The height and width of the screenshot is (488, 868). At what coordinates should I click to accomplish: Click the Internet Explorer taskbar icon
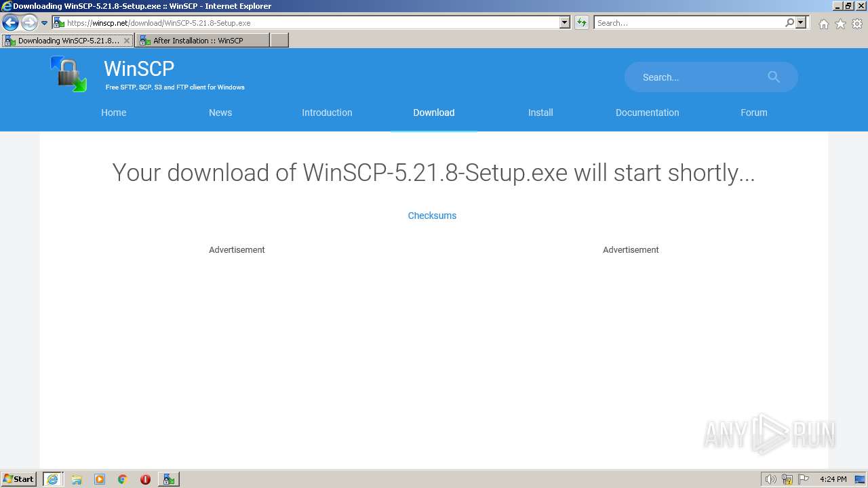[x=52, y=479]
